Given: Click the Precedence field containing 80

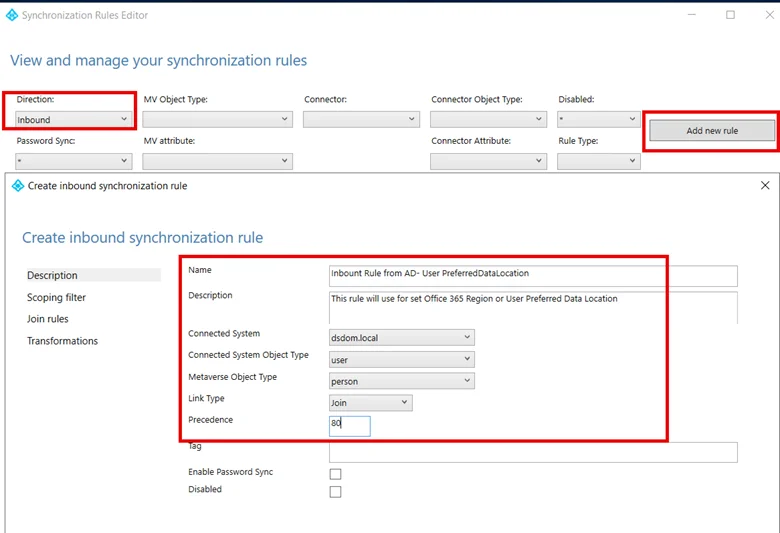Looking at the screenshot, I should coord(349,425).
